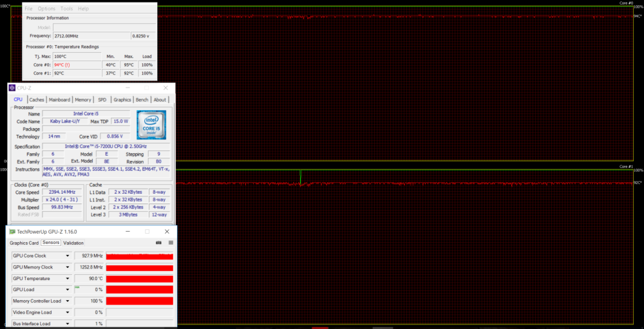
Task: Click the GPU-Z screenshot camera icon
Action: click(158, 243)
